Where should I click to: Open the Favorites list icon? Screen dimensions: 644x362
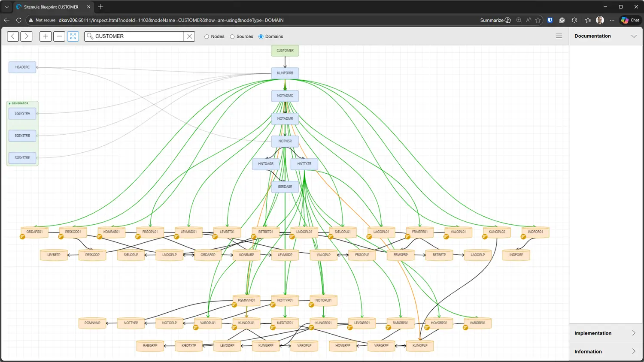click(x=588, y=20)
